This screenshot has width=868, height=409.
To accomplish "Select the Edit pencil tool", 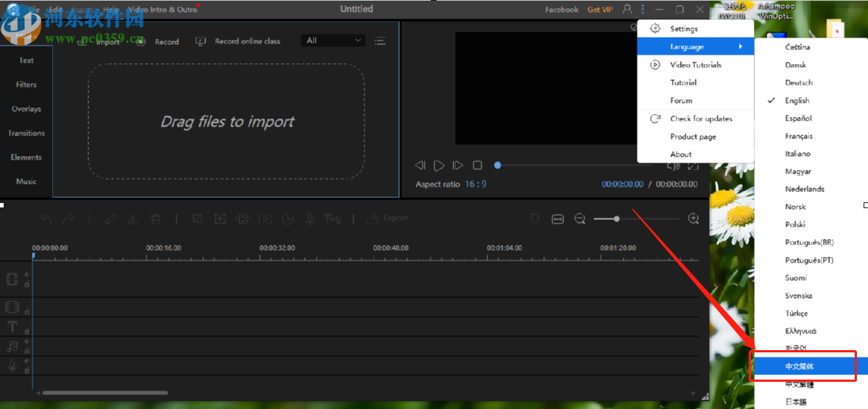I will tap(110, 218).
